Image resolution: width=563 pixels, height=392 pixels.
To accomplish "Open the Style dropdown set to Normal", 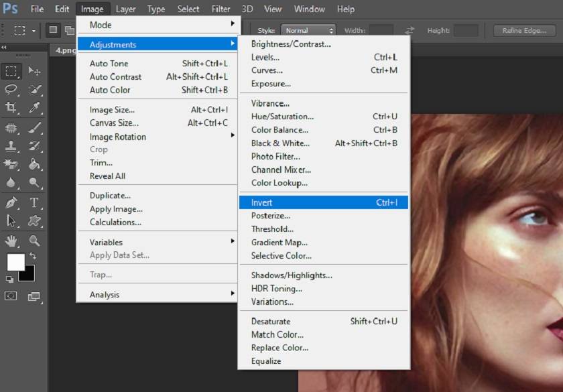I will pyautogui.click(x=308, y=31).
